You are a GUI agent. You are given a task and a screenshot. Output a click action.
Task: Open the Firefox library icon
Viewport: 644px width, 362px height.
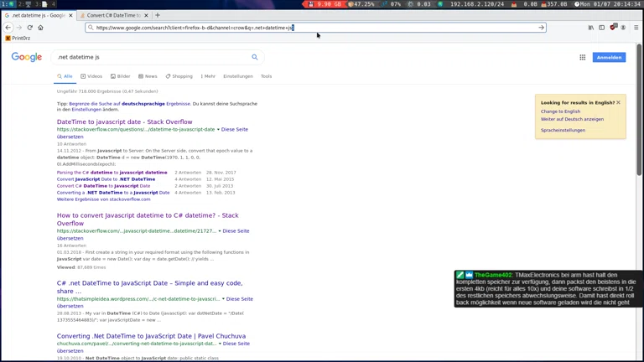pos(591,28)
